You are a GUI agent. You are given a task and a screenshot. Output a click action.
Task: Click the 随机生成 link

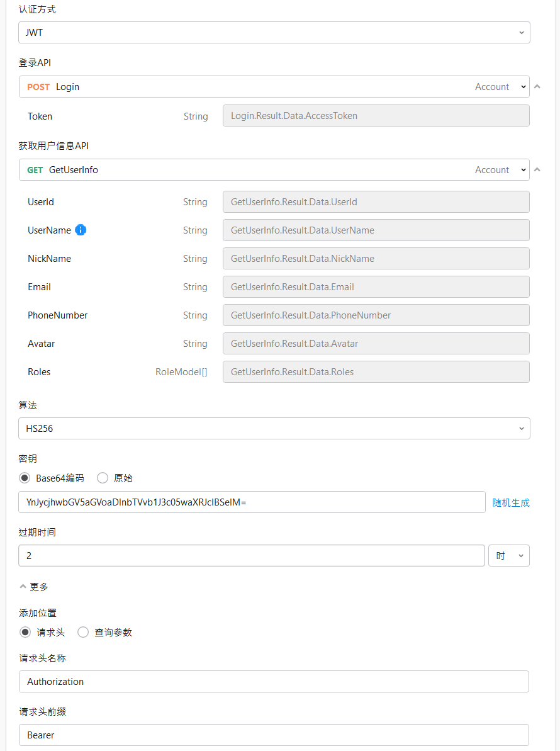tap(511, 502)
